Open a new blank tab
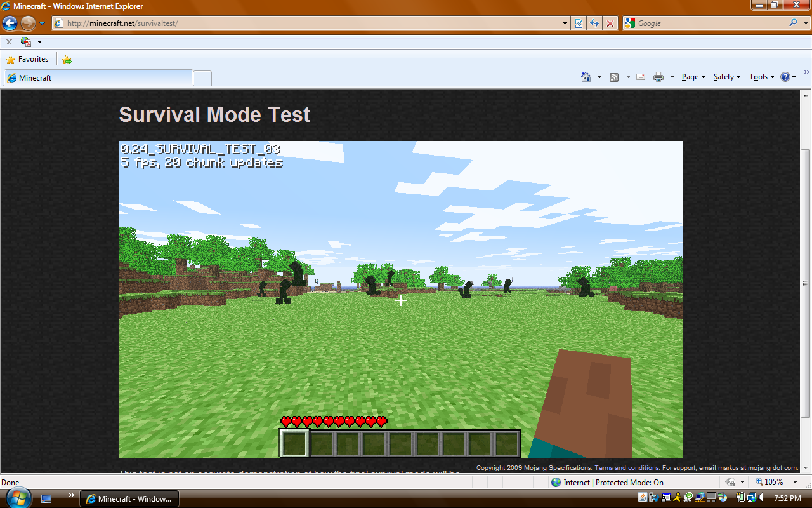The height and width of the screenshot is (508, 812). pos(202,78)
